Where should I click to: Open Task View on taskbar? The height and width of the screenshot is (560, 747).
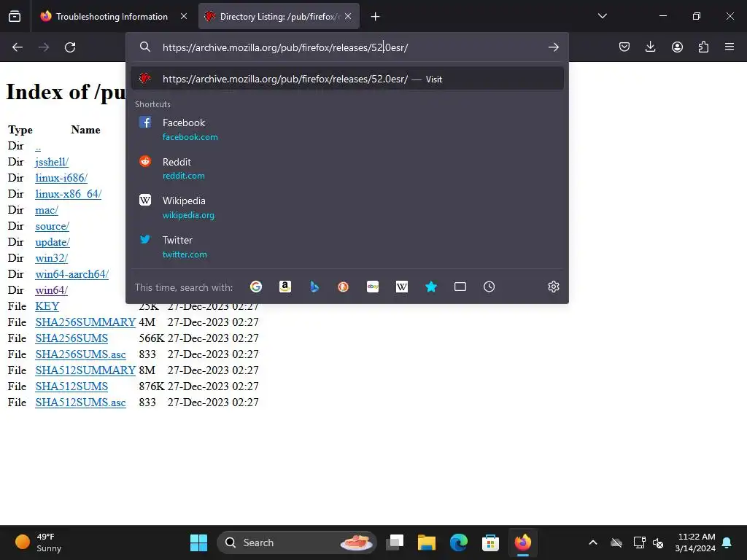pos(395,542)
